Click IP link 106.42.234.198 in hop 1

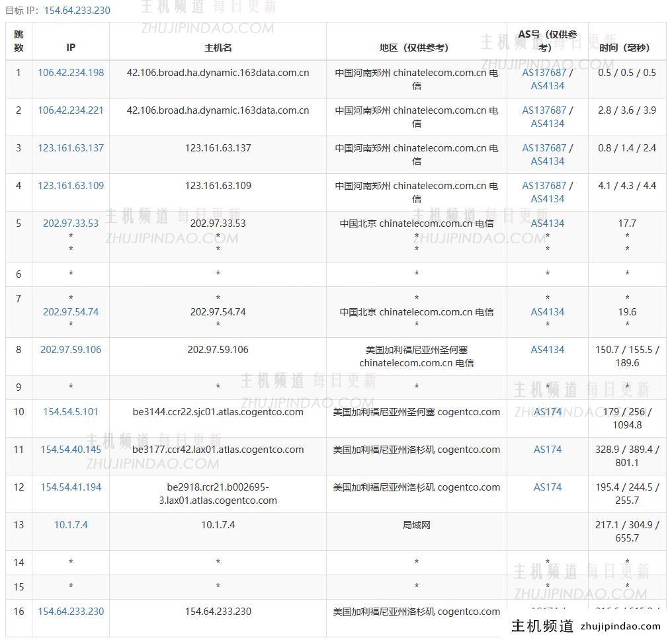(71, 73)
